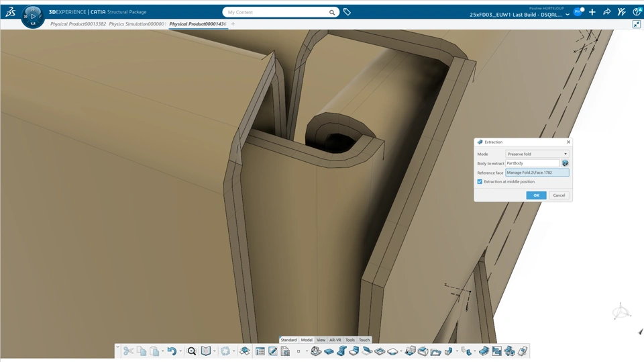Open the Mode dropdown (Preserve fold)

click(537, 154)
